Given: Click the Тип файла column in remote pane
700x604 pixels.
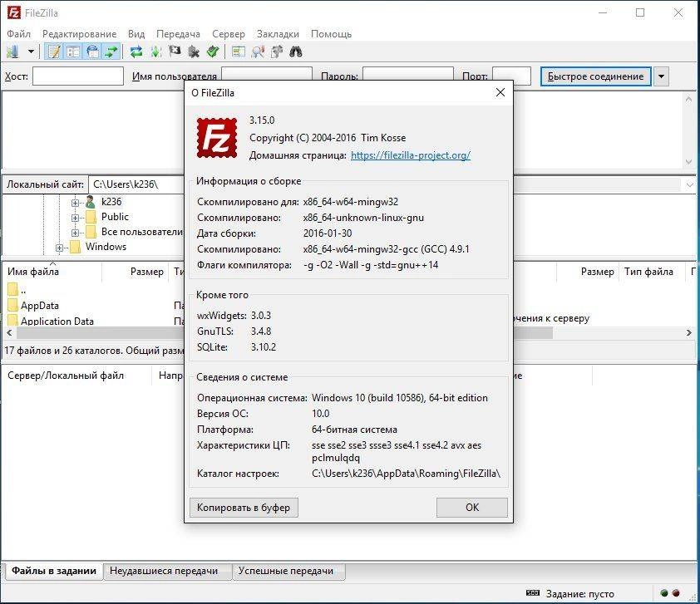Looking at the screenshot, I should pos(648,272).
